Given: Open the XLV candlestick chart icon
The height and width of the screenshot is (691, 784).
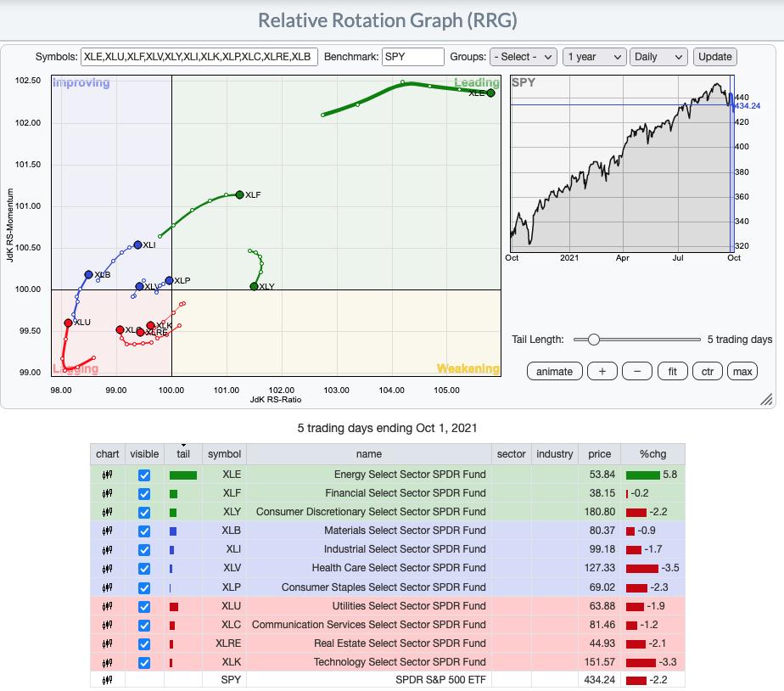Looking at the screenshot, I should pos(107,569).
